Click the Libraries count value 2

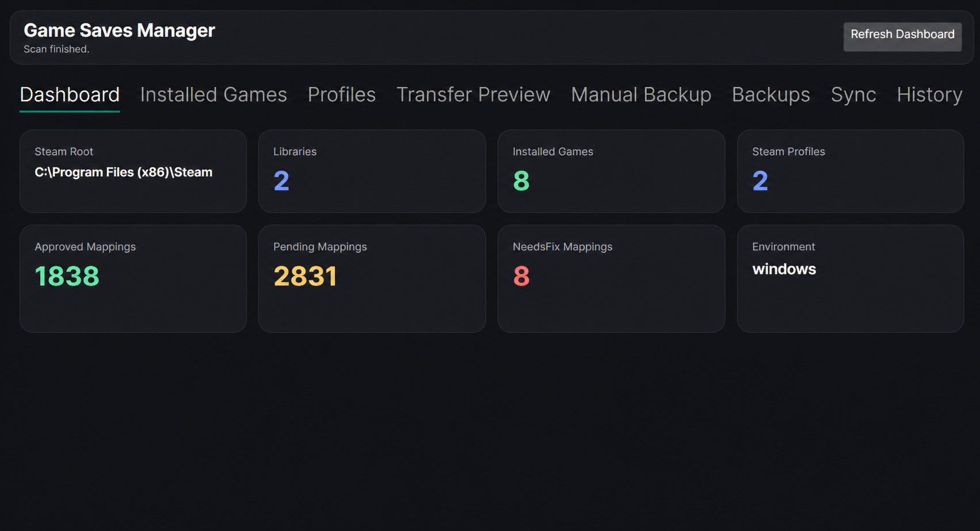[x=281, y=181]
